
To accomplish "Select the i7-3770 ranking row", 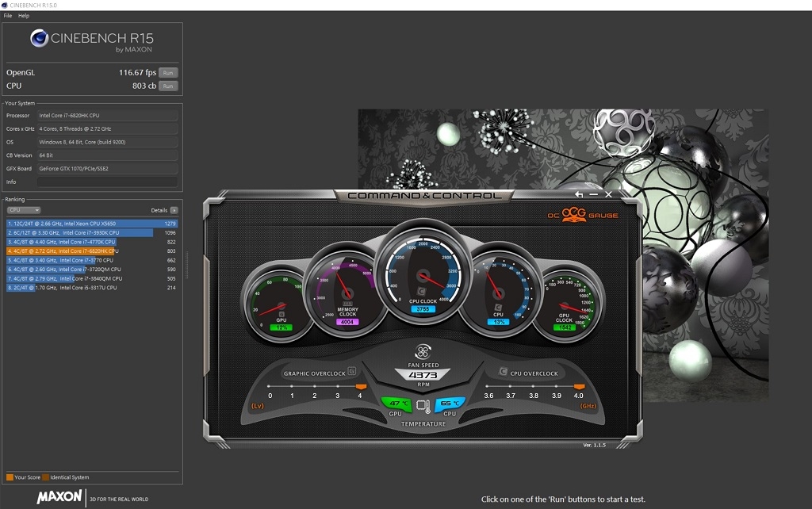I will tap(92, 260).
